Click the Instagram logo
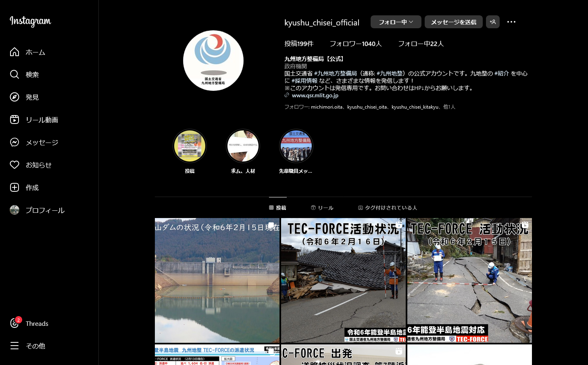This screenshot has height=365, width=588. tap(30, 21)
